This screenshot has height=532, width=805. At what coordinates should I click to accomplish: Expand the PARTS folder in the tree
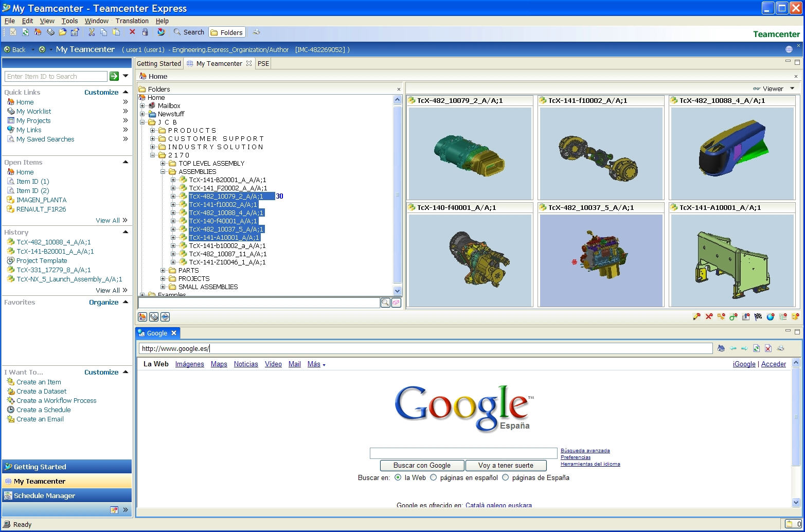(163, 270)
